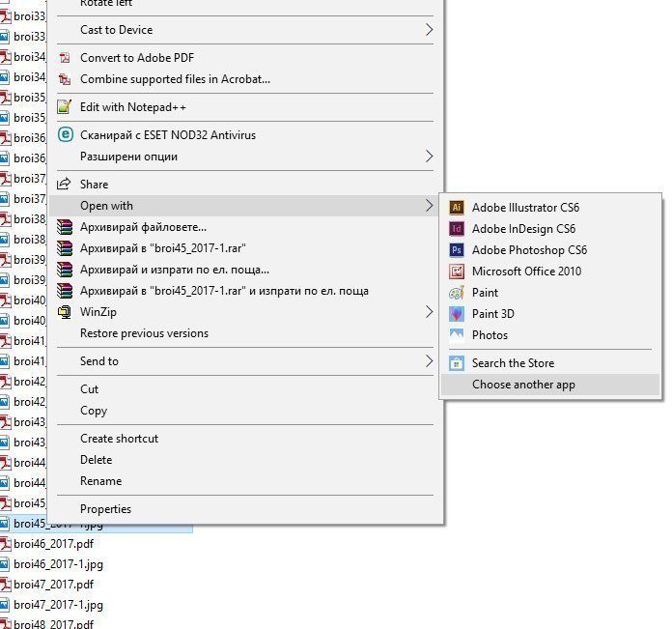Viewport: 672px width, 629px height.
Task: Select Copy from the context menu
Action: (246, 411)
